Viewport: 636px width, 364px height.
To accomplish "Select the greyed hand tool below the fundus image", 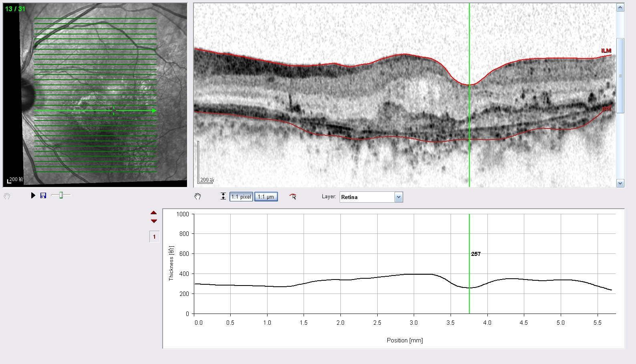I will [7, 196].
